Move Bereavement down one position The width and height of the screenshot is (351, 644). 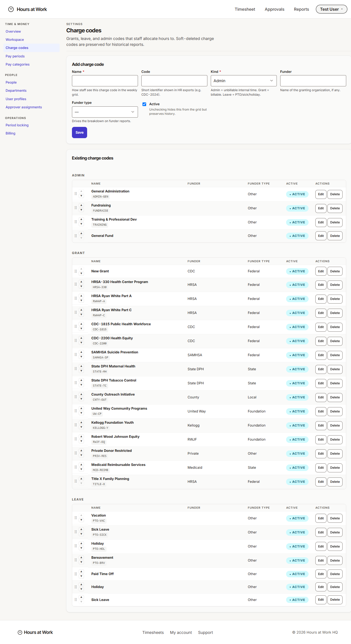pos(81,562)
